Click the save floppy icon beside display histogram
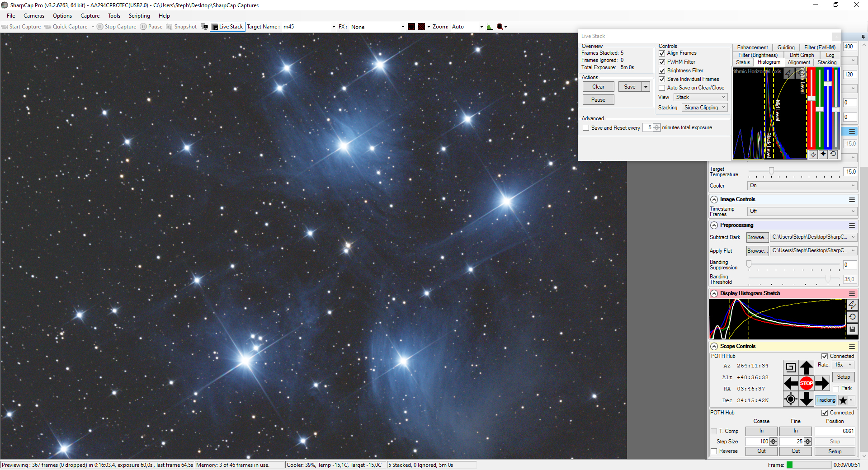 click(852, 329)
